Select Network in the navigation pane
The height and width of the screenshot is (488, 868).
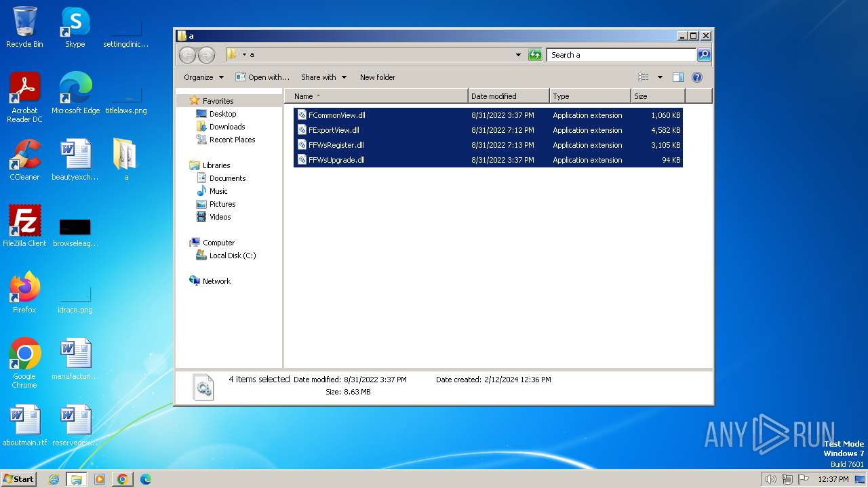click(x=216, y=281)
